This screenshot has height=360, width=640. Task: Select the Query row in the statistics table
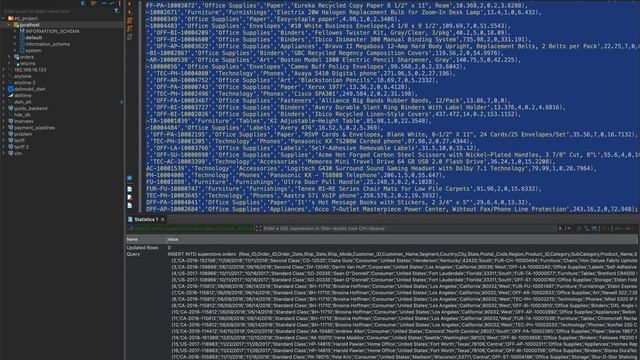click(x=133, y=254)
